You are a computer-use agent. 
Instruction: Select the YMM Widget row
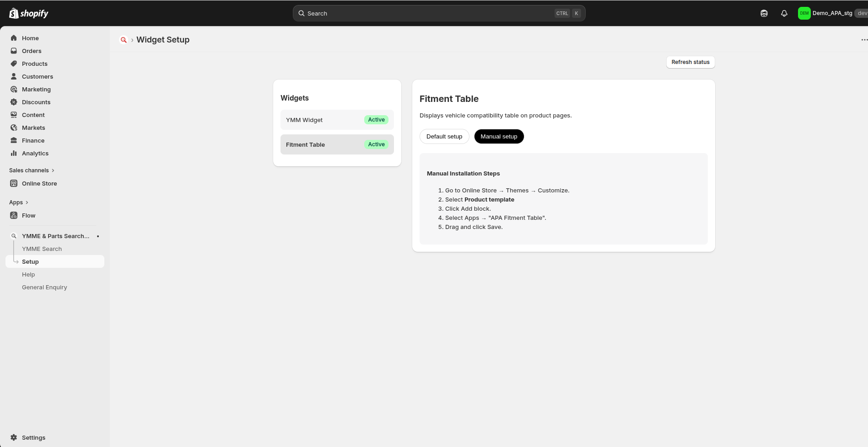click(x=337, y=120)
